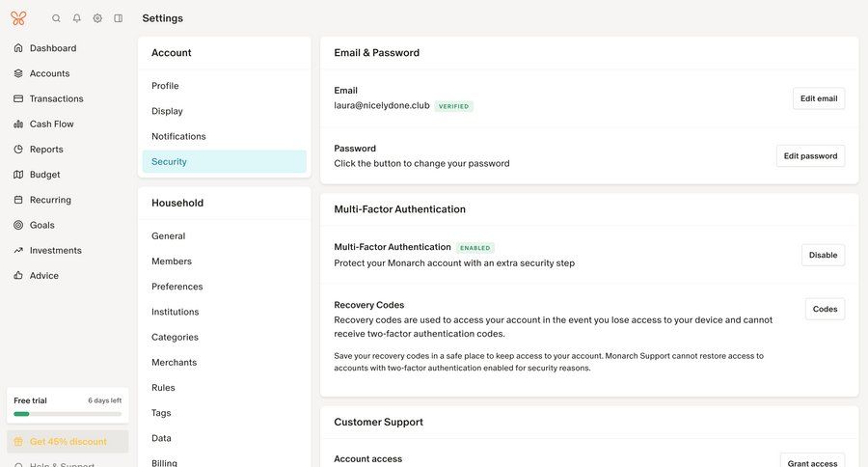
Task: Open Tags settings
Action: pos(224,413)
